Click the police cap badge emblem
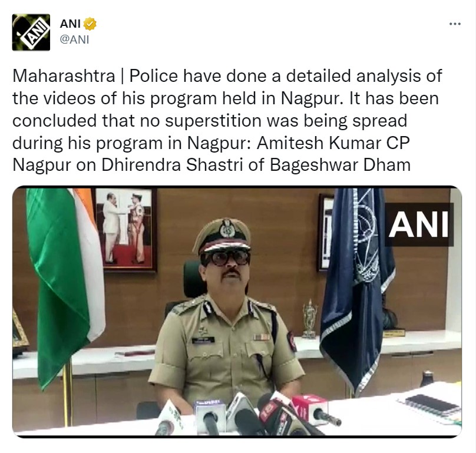The height and width of the screenshot is (453, 476). tap(227, 229)
